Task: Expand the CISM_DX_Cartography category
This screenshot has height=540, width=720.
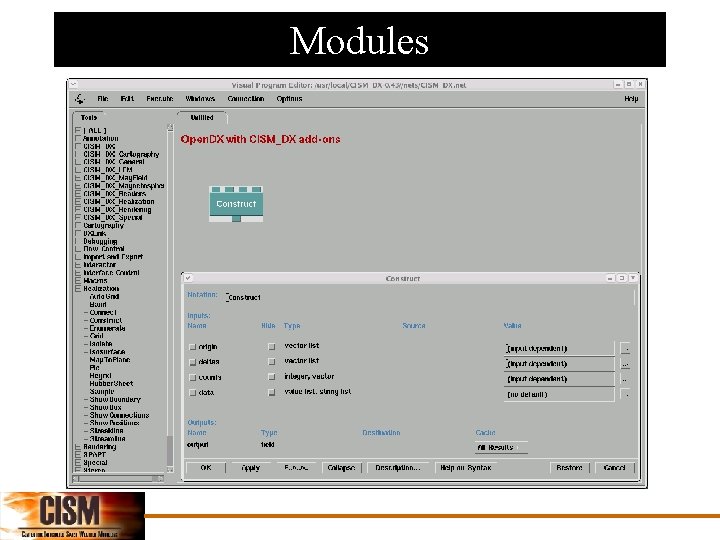Action: coord(78,154)
